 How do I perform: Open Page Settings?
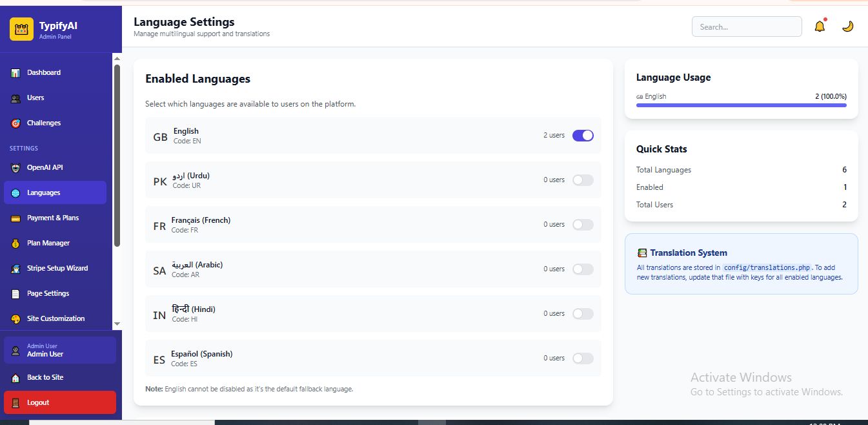(55, 294)
